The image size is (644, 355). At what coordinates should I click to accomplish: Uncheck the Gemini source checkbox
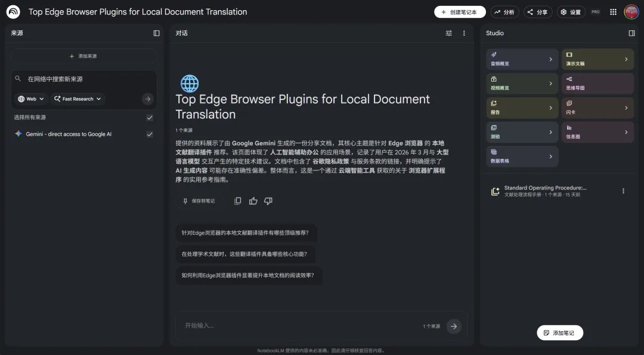[150, 134]
